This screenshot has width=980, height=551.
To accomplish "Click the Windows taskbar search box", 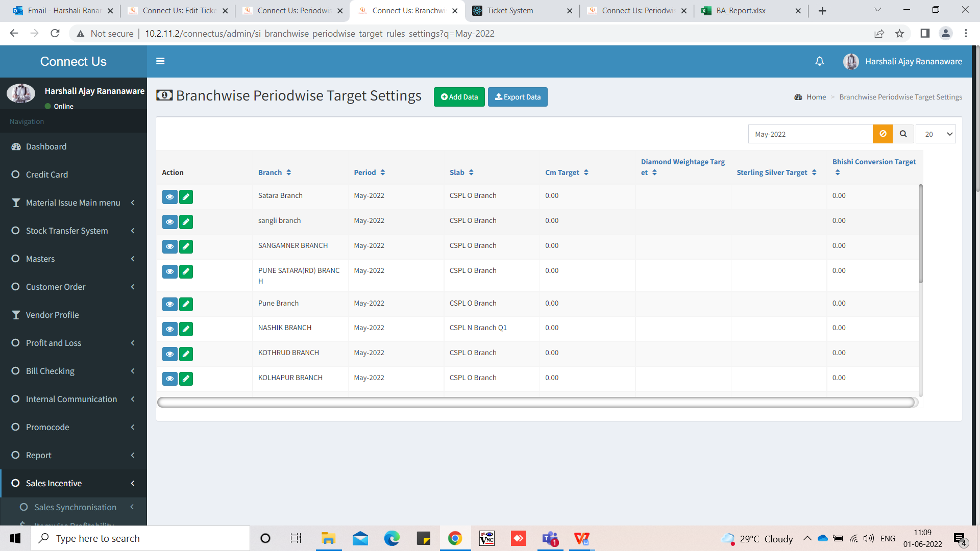I will point(140,539).
